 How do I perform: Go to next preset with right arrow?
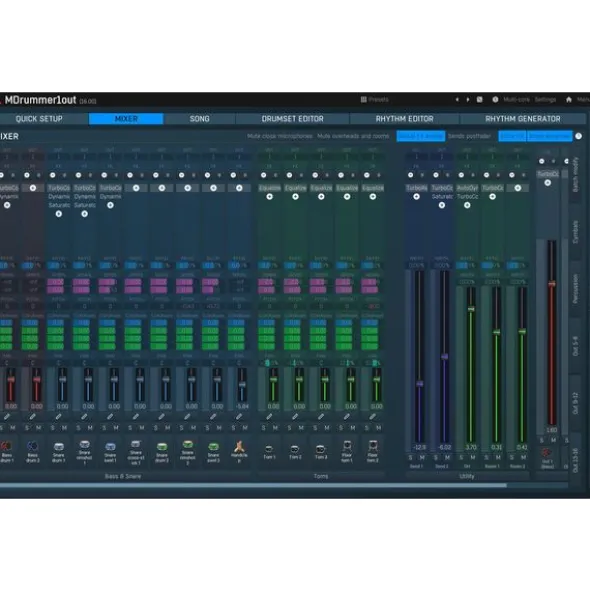[x=468, y=100]
